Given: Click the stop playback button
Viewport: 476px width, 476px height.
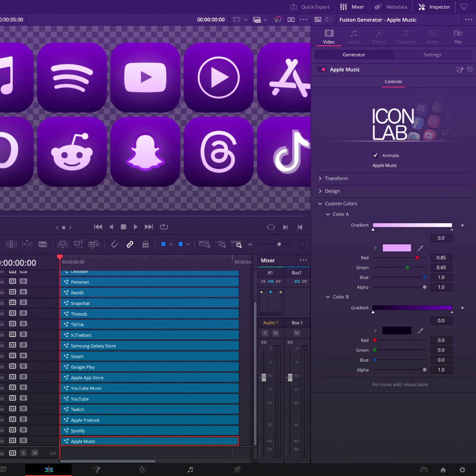Looking at the screenshot, I should pyautogui.click(x=123, y=227).
